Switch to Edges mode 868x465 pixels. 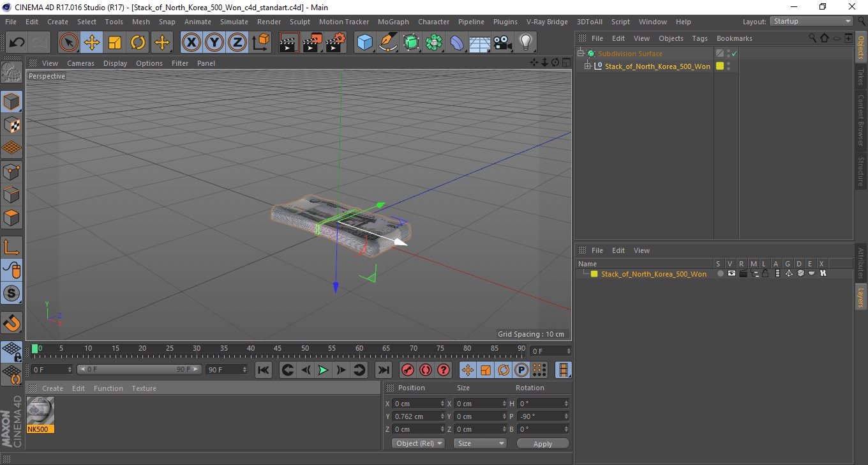tap(11, 194)
